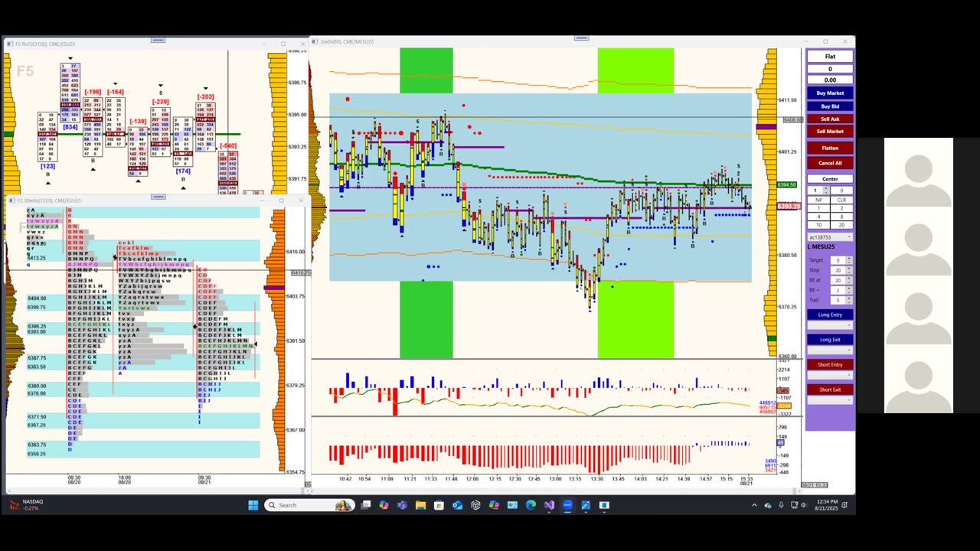The image size is (980, 551).
Task: Open the Windows Start menu
Action: pyautogui.click(x=253, y=505)
